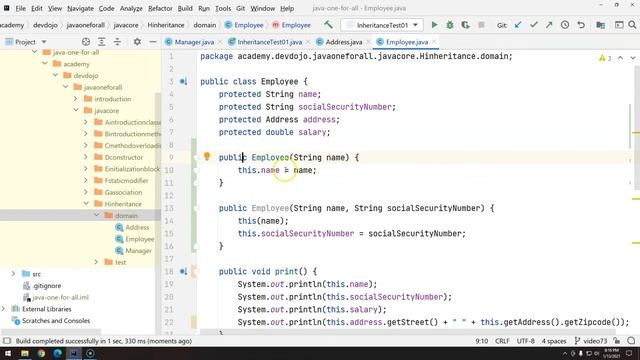Screen dimensions: 640x360
Task: Click Hinheritance in the breadcrumb bar
Action: (x=166, y=25)
